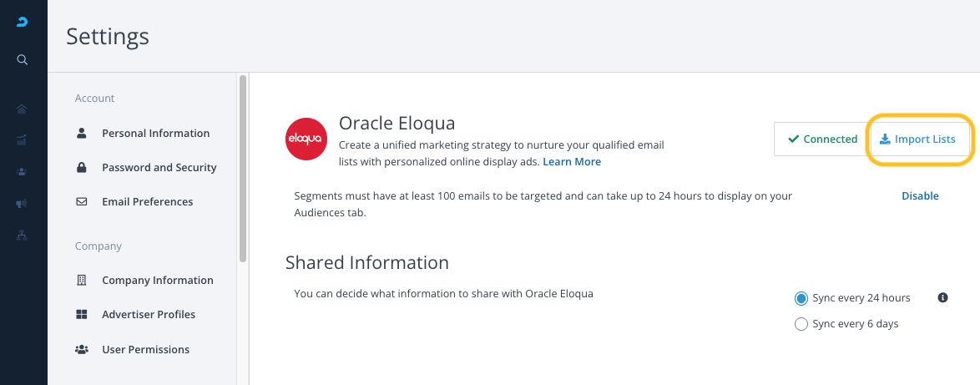Open search from the left sidebar
This screenshot has height=385, width=980.
tap(23, 59)
